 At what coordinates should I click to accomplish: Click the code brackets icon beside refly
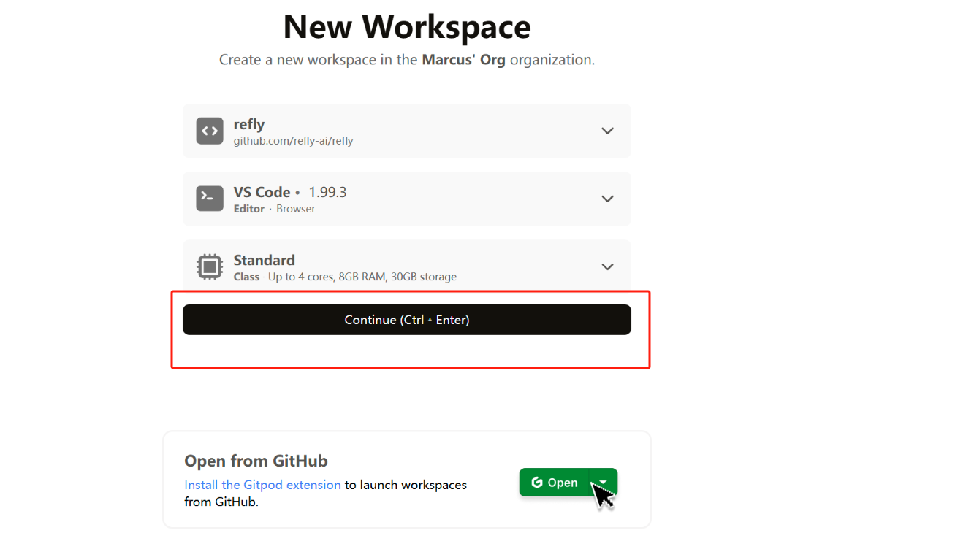[210, 131]
